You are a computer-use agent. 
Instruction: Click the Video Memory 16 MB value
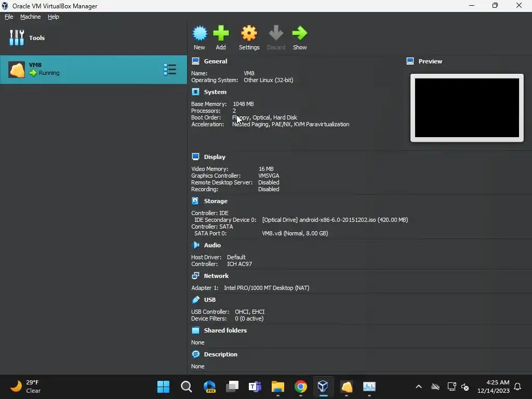point(266,169)
